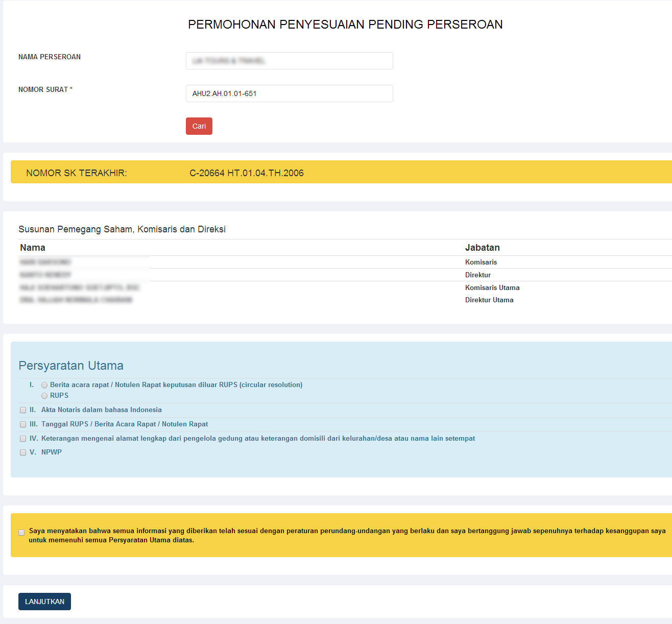Click the first row's Komisaris cell
Image resolution: width=672 pixels, height=624 pixels.
(481, 262)
